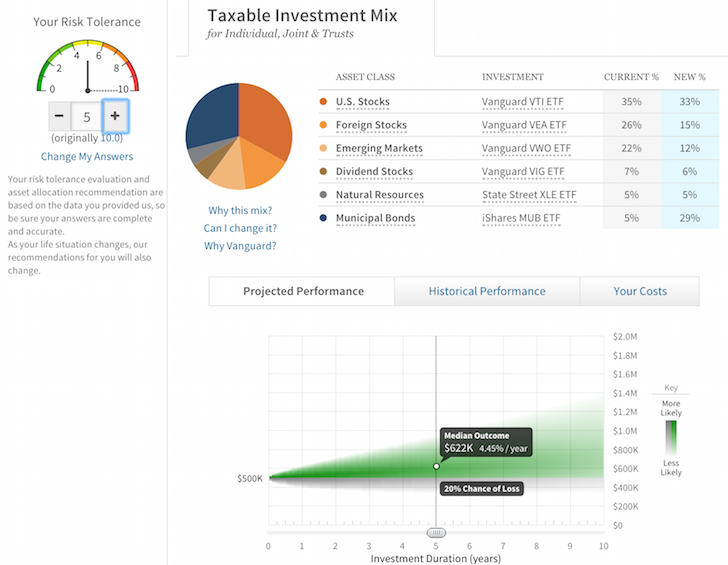Open Vanguard VTI ETF details
Image resolution: width=728 pixels, height=565 pixels.
(x=522, y=102)
